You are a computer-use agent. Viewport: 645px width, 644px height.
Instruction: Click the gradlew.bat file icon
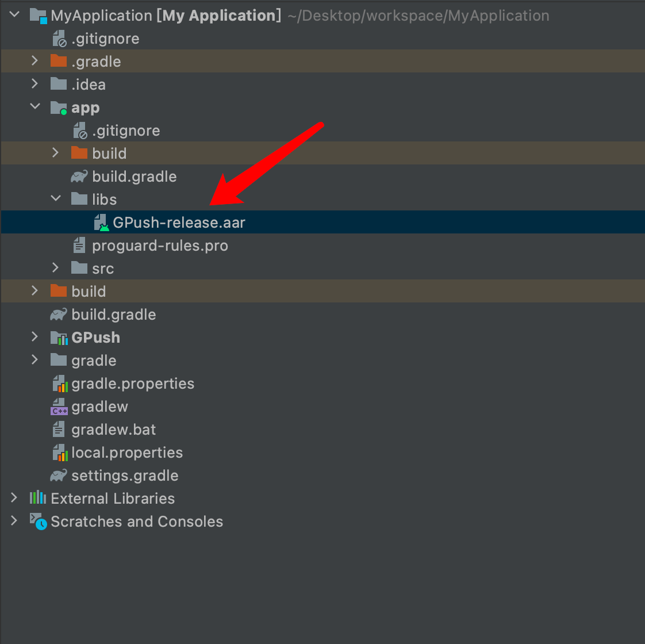(59, 429)
